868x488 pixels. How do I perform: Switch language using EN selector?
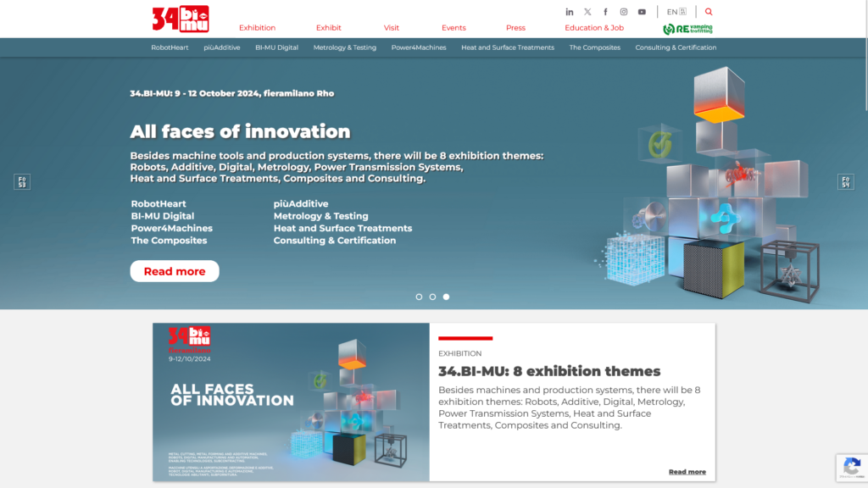coord(676,12)
